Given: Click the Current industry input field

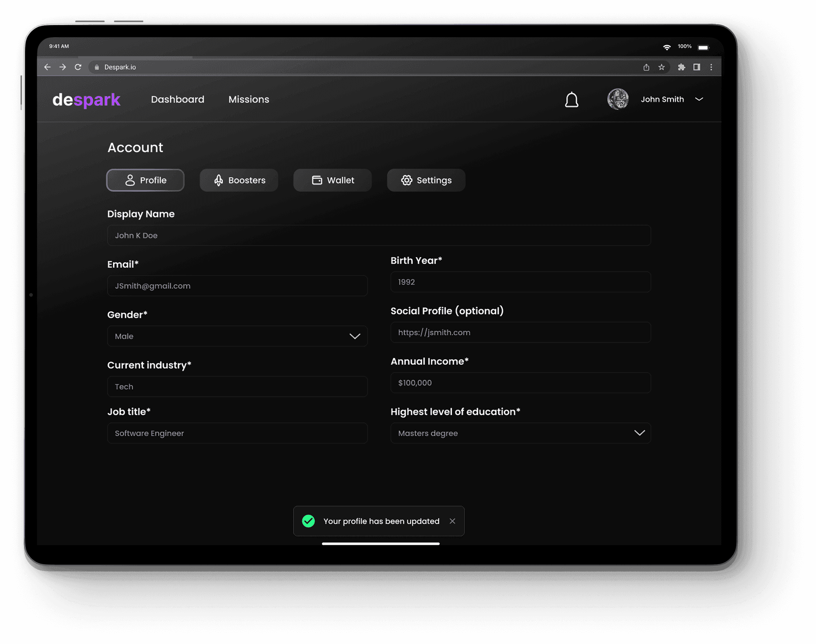Looking at the screenshot, I should click(x=237, y=387).
